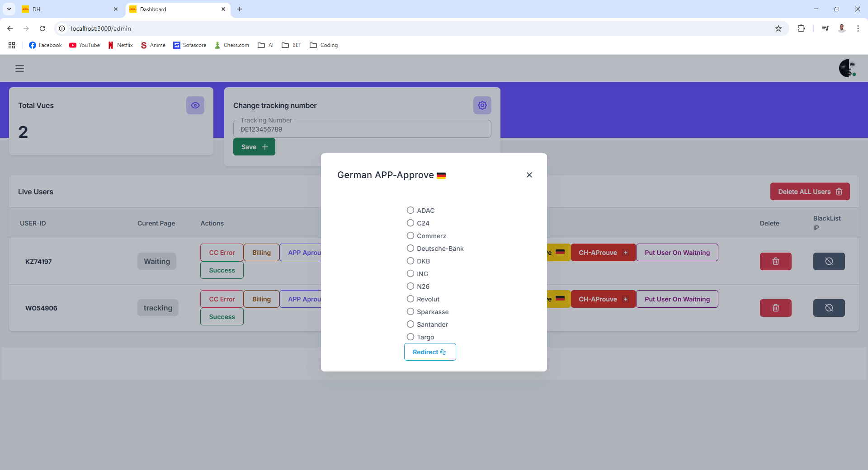Put user KZ74197 on waiting
868x470 pixels.
(677, 253)
